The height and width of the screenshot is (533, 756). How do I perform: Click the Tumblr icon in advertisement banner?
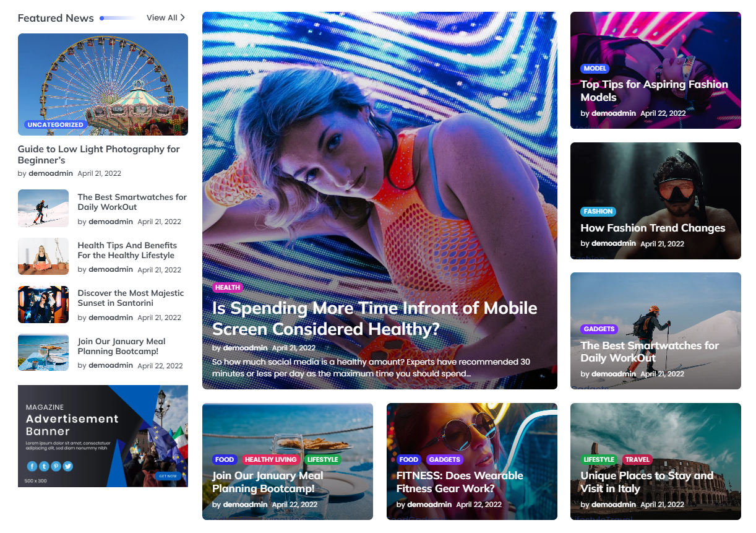[44, 466]
